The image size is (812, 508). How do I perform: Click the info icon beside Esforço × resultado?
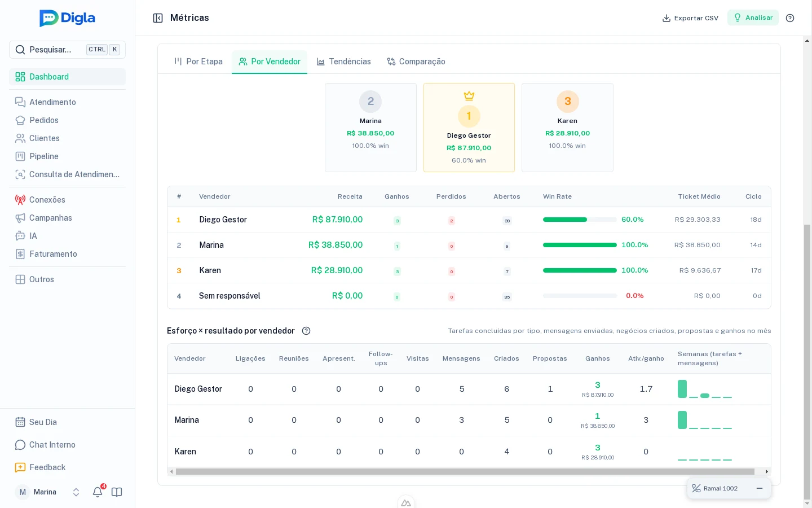coord(306,331)
